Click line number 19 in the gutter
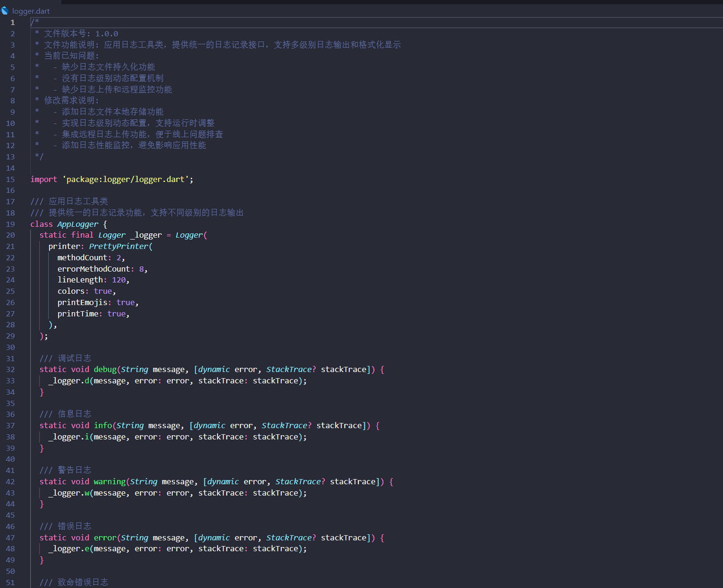This screenshot has height=588, width=723. point(11,224)
